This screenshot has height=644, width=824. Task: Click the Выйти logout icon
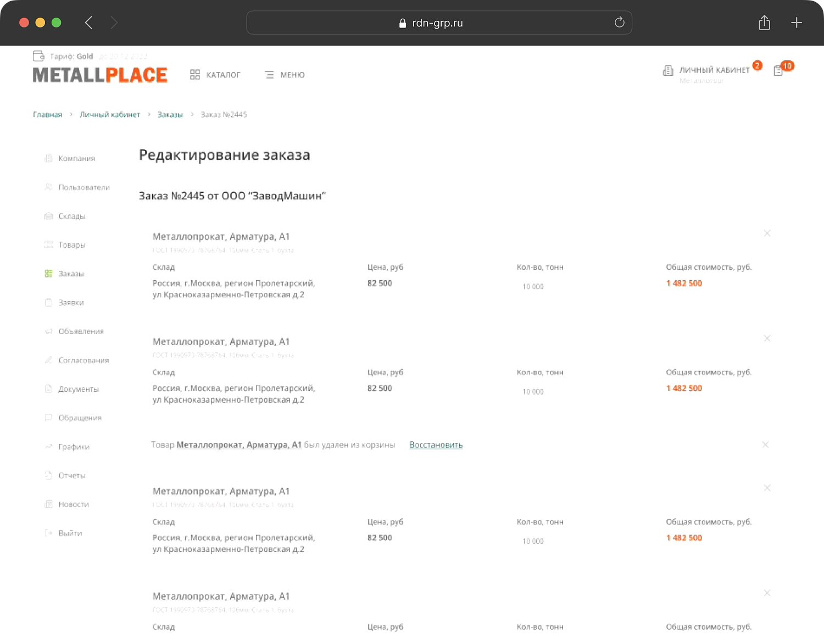pos(49,533)
